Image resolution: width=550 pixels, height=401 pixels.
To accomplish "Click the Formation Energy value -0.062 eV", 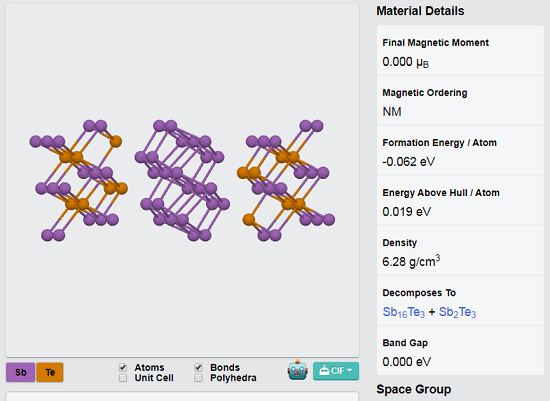I will tap(409, 162).
